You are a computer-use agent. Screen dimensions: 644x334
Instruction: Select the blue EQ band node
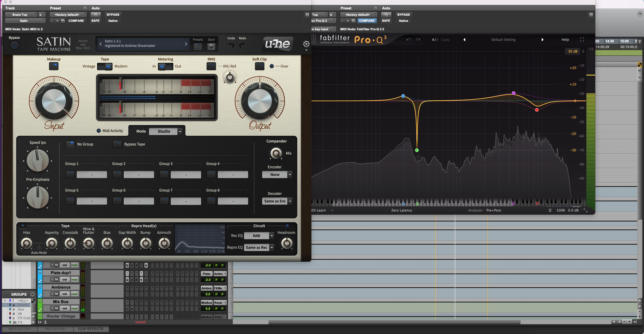point(403,96)
